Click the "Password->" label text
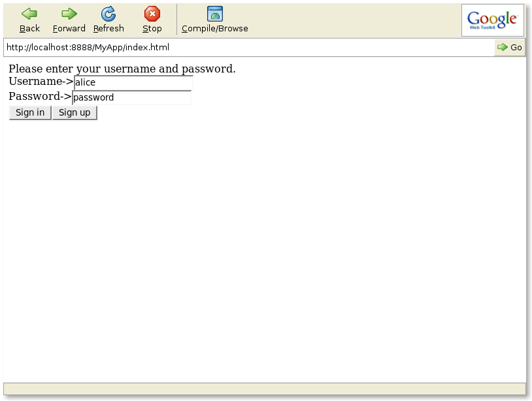 click(x=40, y=97)
